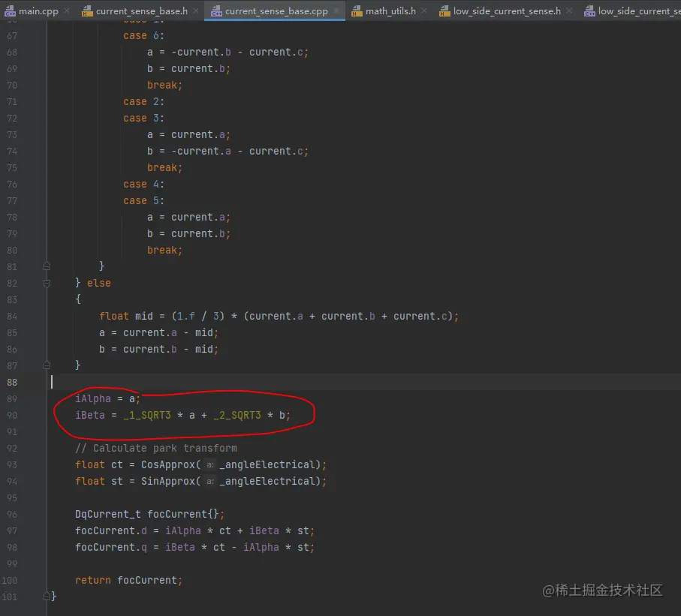
Task: Click the 'break;' statement on line 70
Action: [x=164, y=85]
